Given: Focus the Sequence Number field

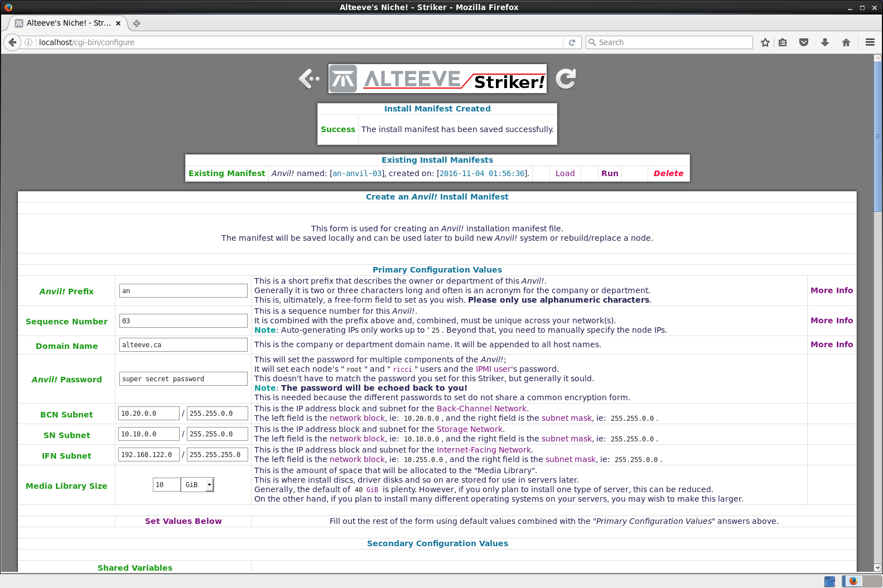Looking at the screenshot, I should click(184, 321).
